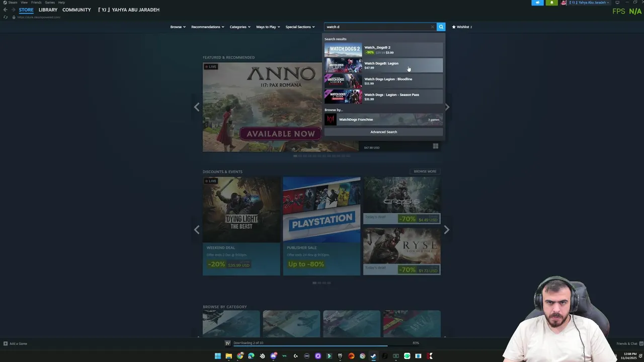Expand the Yahya Abu Jaradeh account dropdown
This screenshot has height=362, width=644.
589,3
